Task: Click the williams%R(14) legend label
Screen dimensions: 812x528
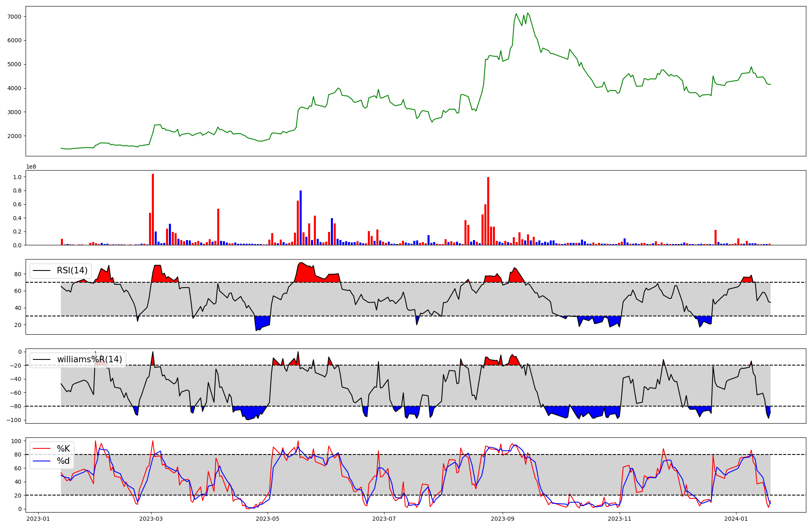Action: pyautogui.click(x=89, y=359)
